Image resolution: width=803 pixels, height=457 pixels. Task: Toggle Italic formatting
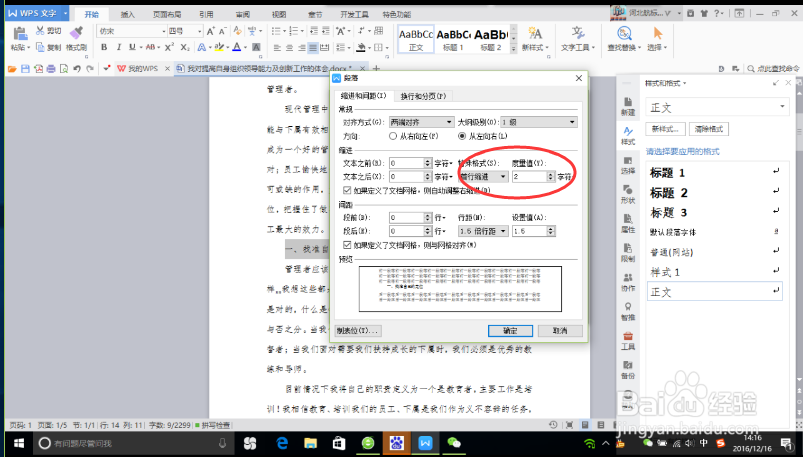(118, 47)
